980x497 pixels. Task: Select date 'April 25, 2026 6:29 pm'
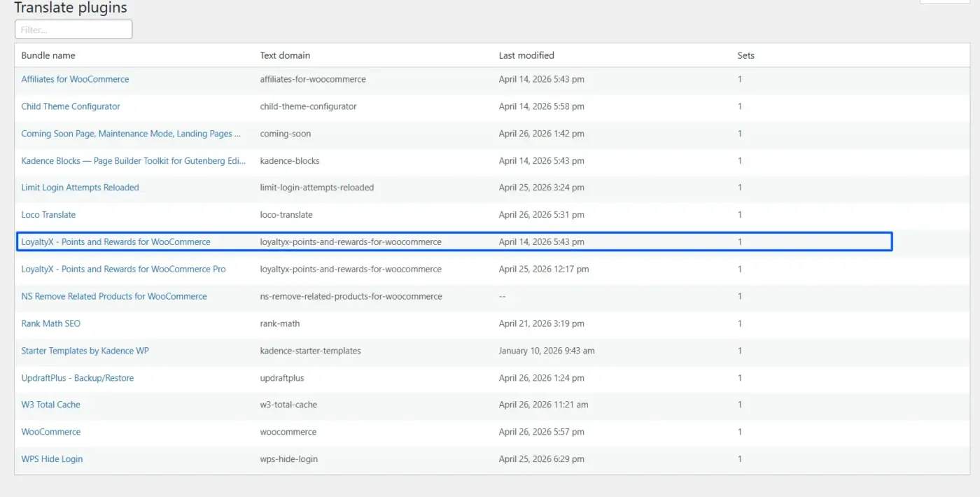541,459
